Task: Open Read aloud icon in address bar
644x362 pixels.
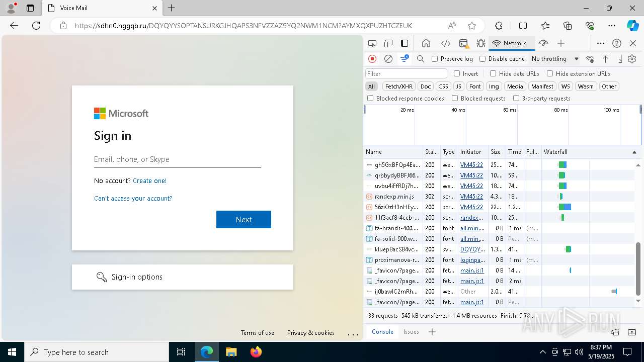Action: click(452, 26)
